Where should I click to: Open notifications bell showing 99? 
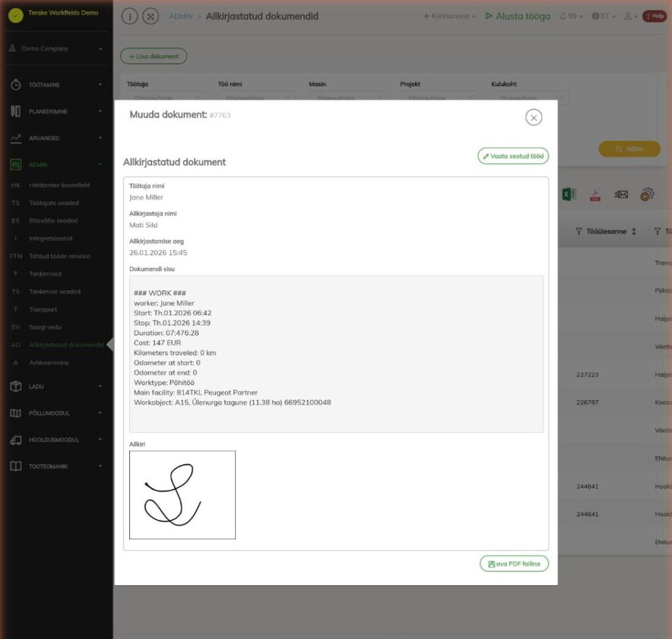[571, 16]
